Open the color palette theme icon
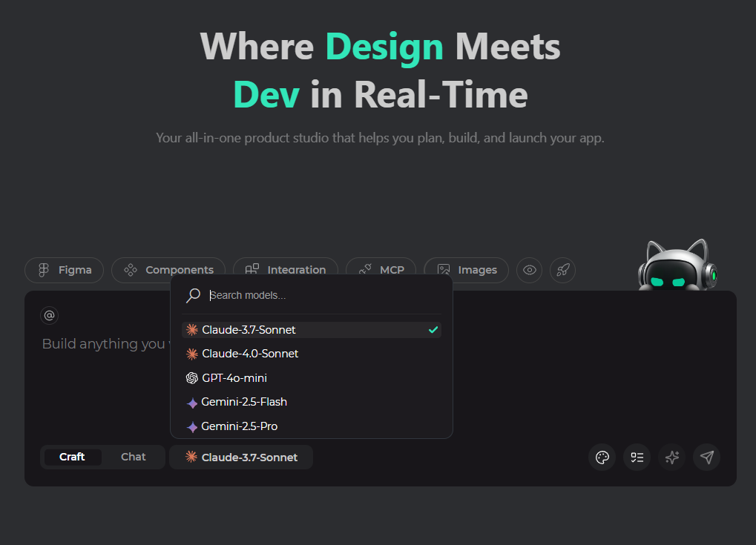756x545 pixels. pos(602,458)
